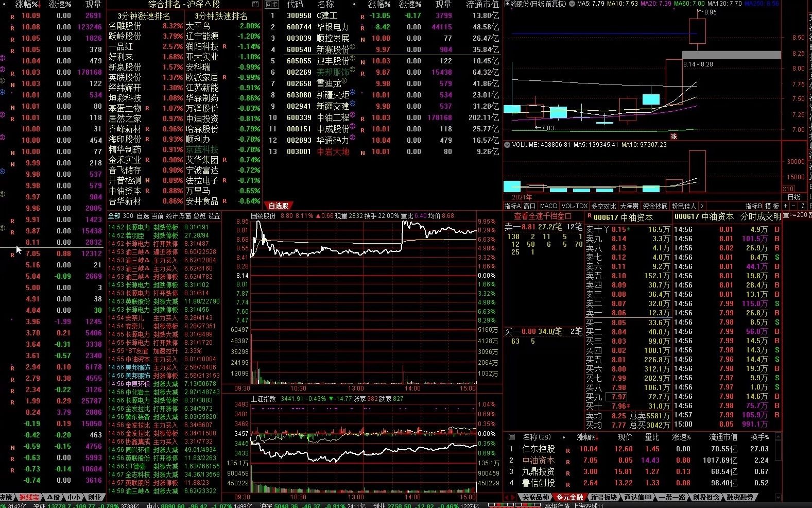
Task: Click the X10 volume scale marker
Action: tap(788, 189)
